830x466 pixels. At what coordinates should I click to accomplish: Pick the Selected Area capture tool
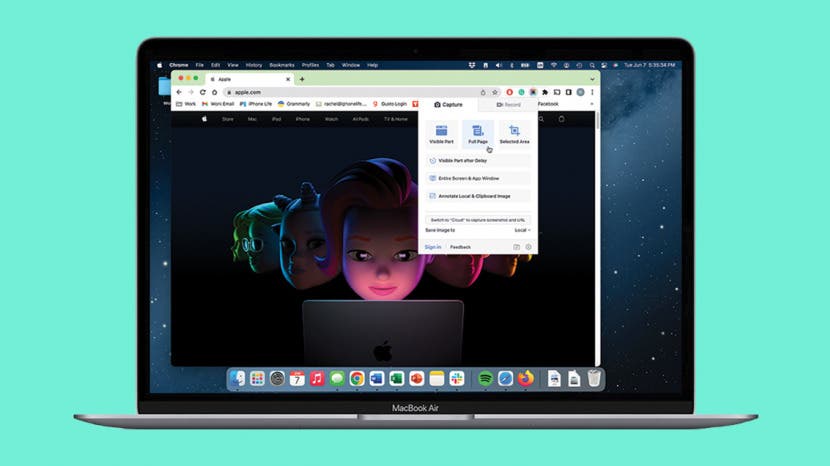click(514, 133)
